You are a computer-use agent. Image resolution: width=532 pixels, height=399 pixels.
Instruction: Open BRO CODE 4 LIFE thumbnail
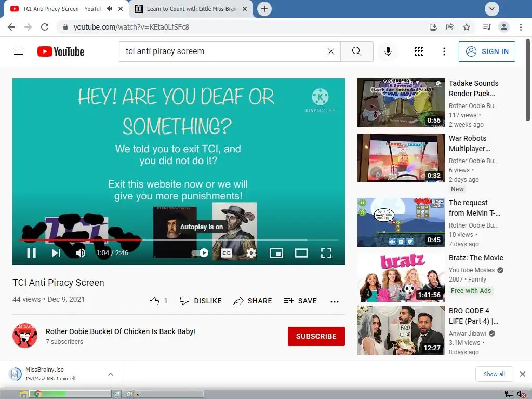click(x=401, y=330)
